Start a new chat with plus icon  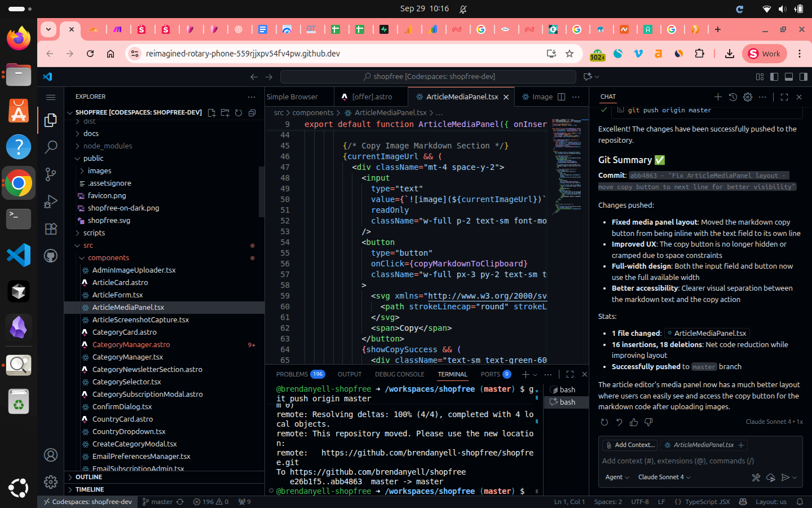click(x=718, y=97)
